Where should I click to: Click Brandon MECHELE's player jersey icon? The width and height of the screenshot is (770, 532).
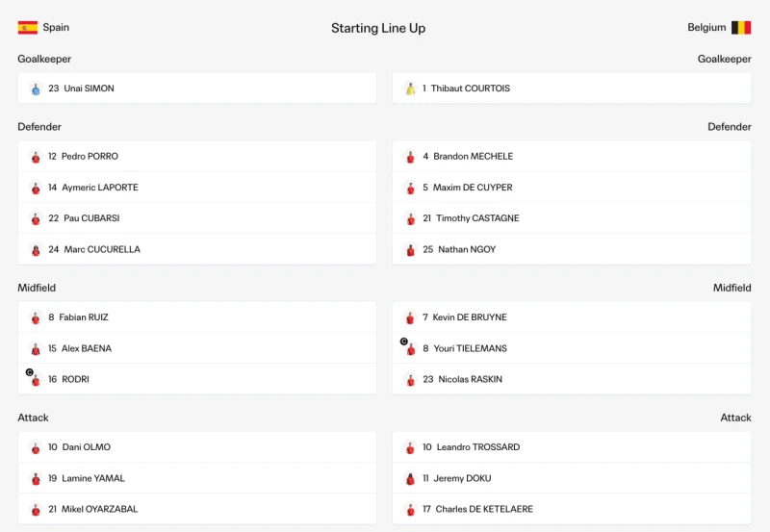pyautogui.click(x=410, y=157)
